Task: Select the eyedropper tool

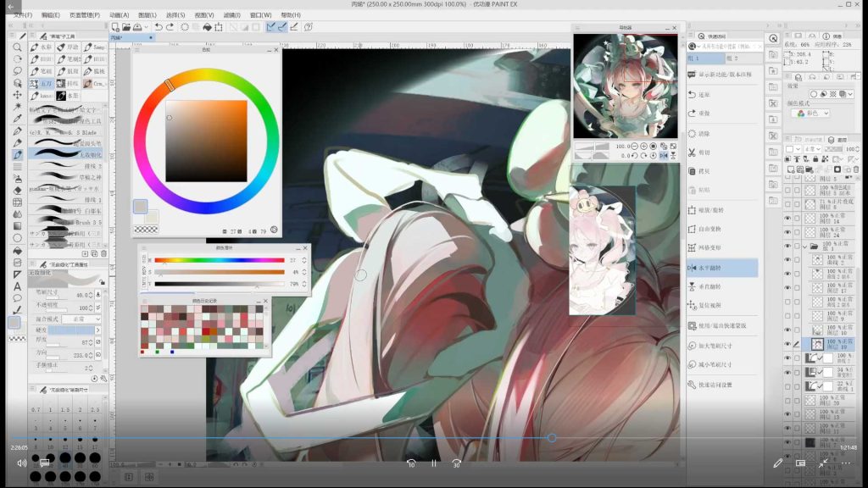Action: pos(17,119)
